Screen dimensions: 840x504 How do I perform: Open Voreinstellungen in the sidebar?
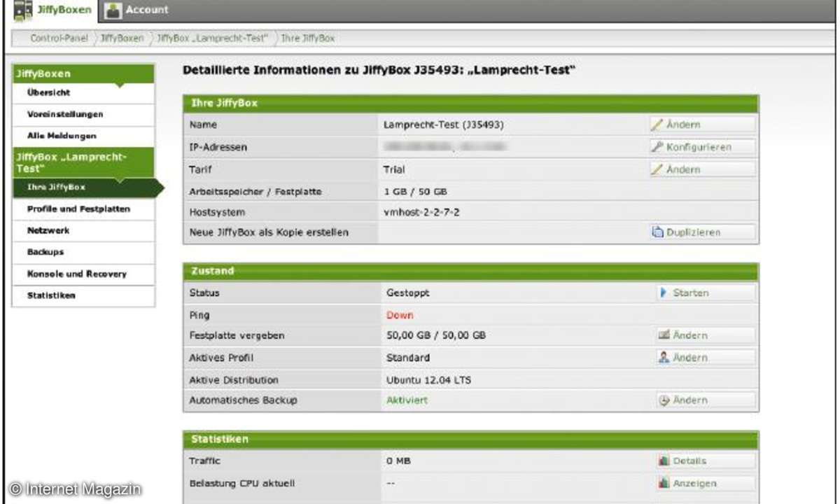point(83,115)
